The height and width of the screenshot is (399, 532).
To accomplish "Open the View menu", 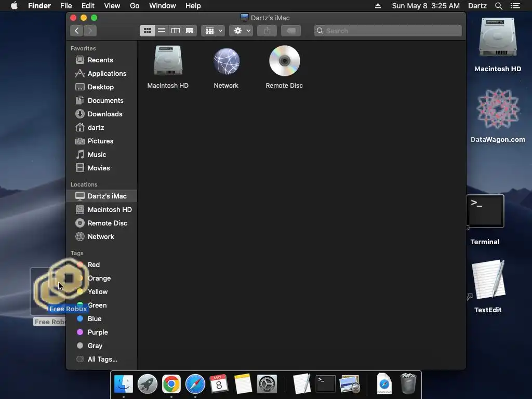I will pyautogui.click(x=112, y=6).
